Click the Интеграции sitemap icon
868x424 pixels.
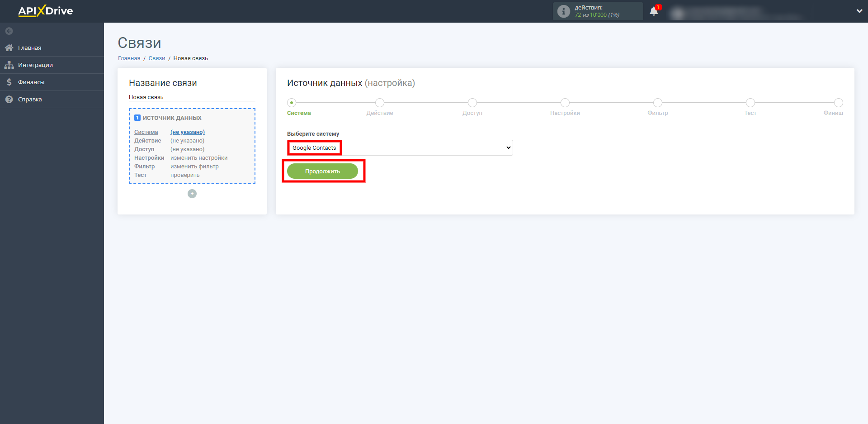(9, 65)
